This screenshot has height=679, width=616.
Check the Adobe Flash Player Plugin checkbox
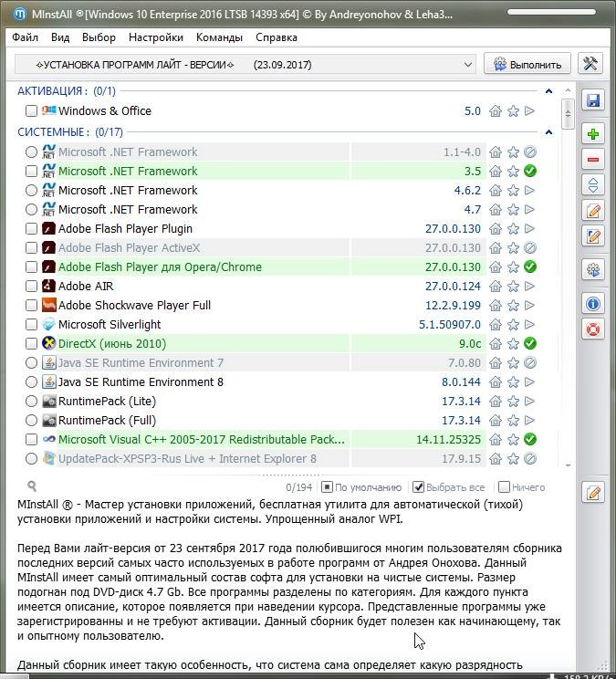click(x=31, y=229)
